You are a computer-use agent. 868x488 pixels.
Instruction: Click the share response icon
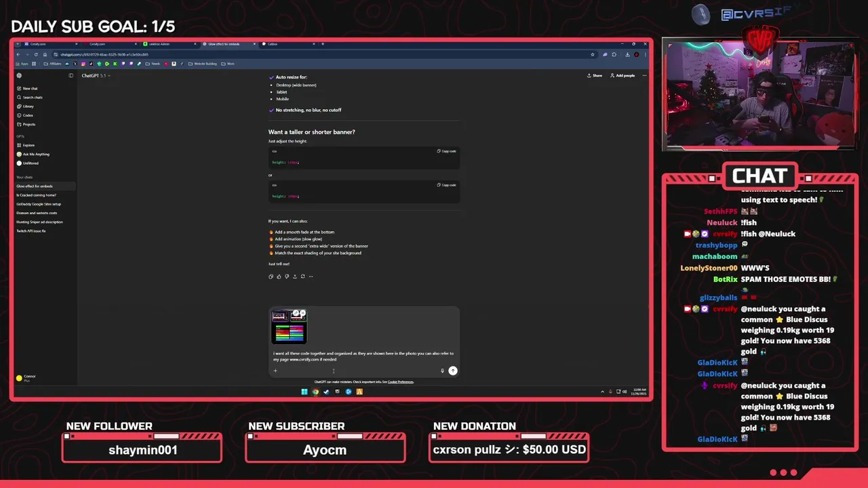tap(295, 277)
